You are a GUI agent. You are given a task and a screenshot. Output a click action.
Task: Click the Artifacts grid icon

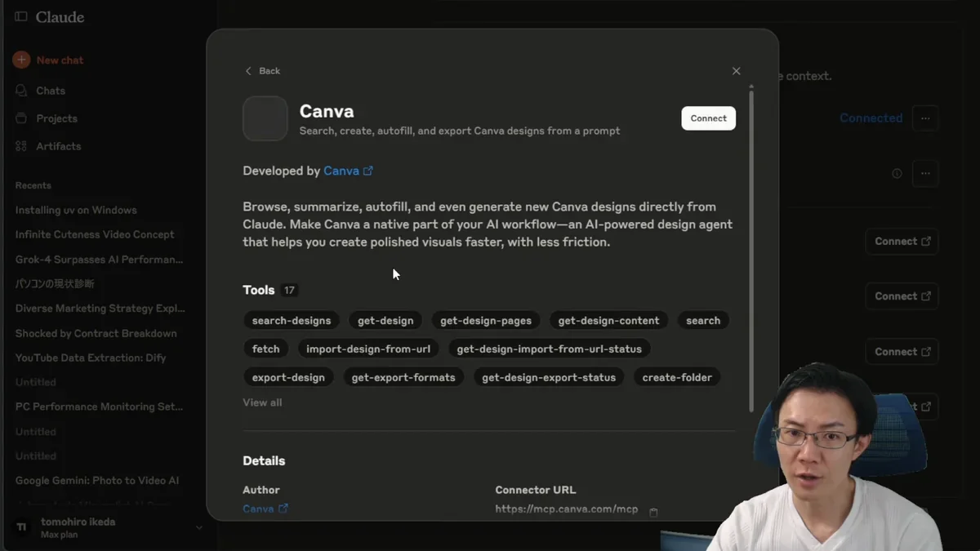pos(21,146)
